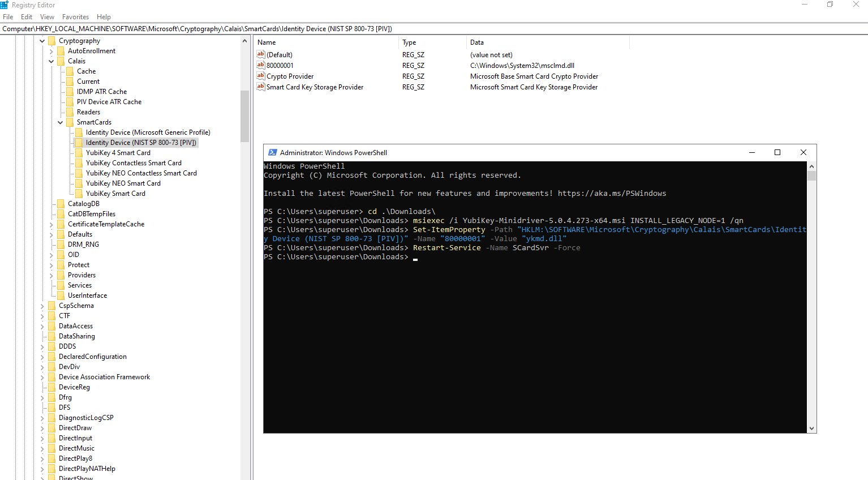868x480 pixels.
Task: Select the Services folder icon
Action: point(61,285)
